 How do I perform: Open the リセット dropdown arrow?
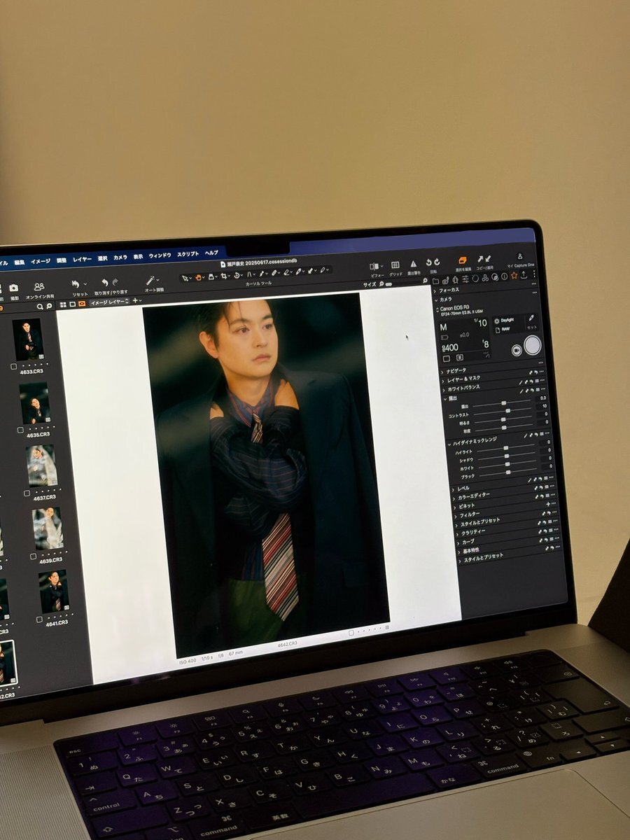point(85,283)
